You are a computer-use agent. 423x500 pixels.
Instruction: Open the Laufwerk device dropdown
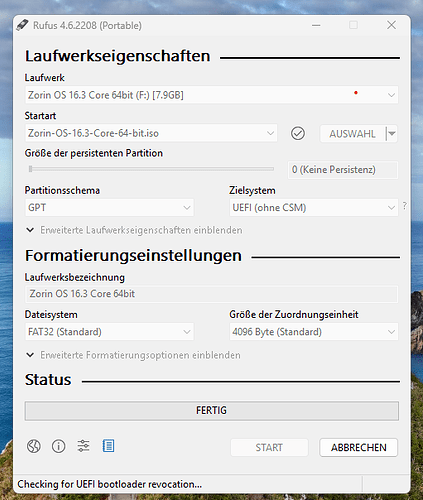[x=211, y=95]
